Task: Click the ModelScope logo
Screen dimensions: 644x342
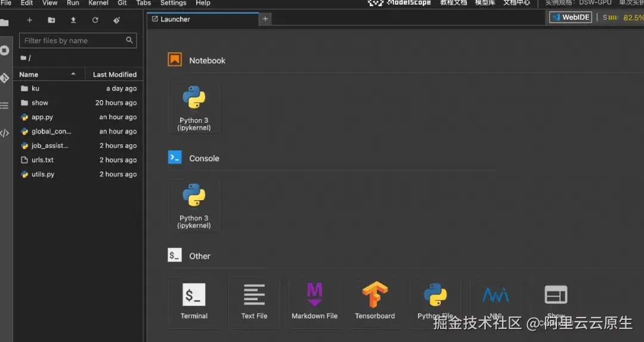Action: (399, 3)
